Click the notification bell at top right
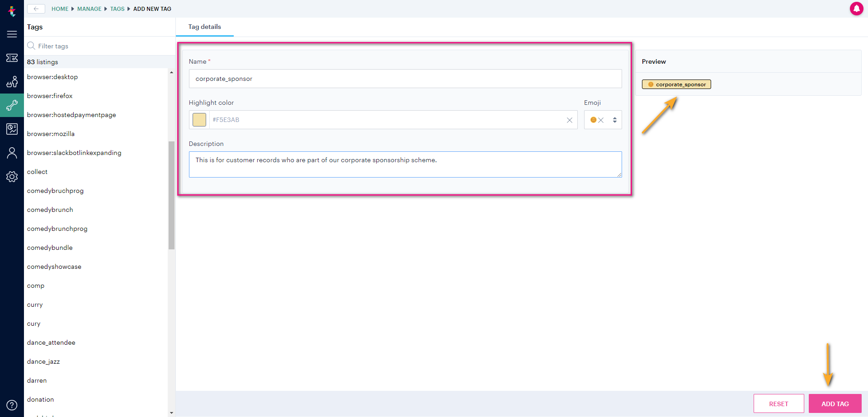The height and width of the screenshot is (417, 868). pos(857,9)
